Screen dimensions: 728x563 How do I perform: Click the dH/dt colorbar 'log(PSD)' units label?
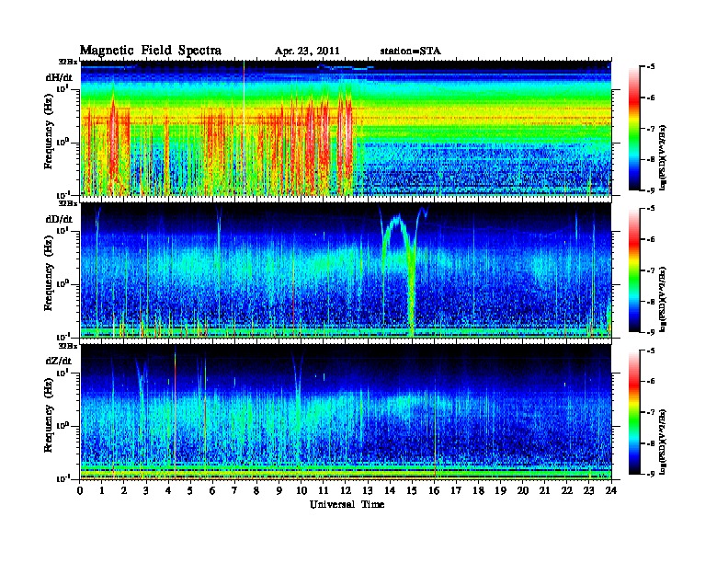tap(663, 157)
